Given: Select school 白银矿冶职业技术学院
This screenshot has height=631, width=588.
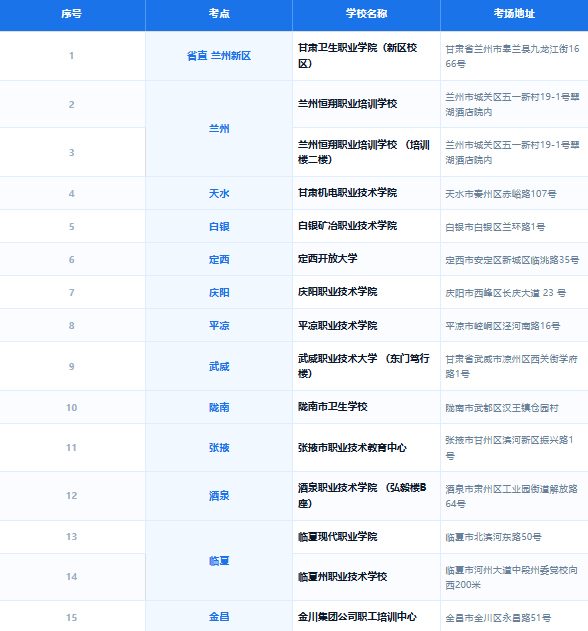Looking at the screenshot, I should (x=347, y=226).
